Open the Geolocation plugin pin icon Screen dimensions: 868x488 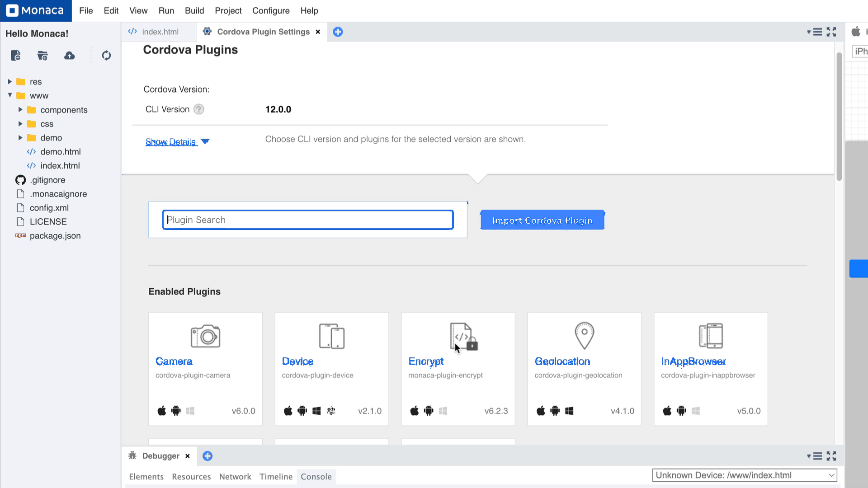point(585,336)
